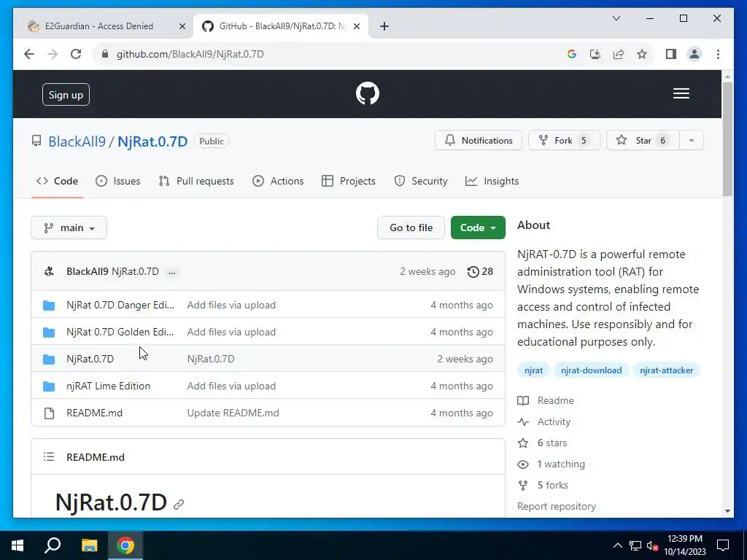Click the Sign up button

point(66,95)
